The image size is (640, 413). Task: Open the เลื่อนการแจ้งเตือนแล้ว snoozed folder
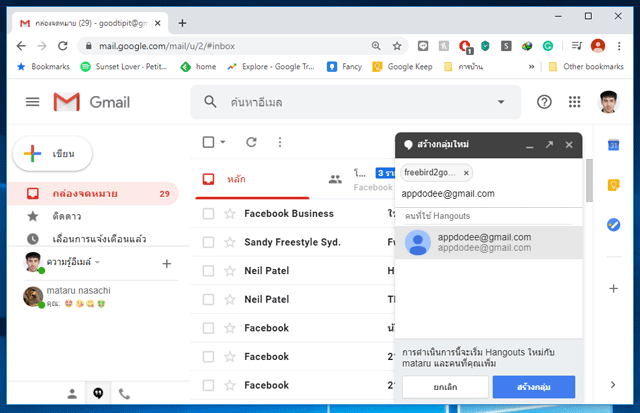[93, 239]
